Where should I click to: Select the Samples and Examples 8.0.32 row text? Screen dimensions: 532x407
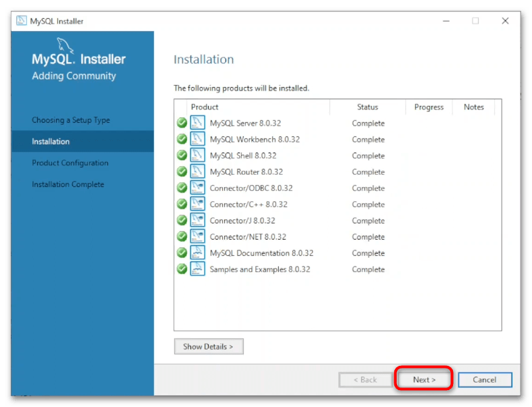click(x=260, y=269)
